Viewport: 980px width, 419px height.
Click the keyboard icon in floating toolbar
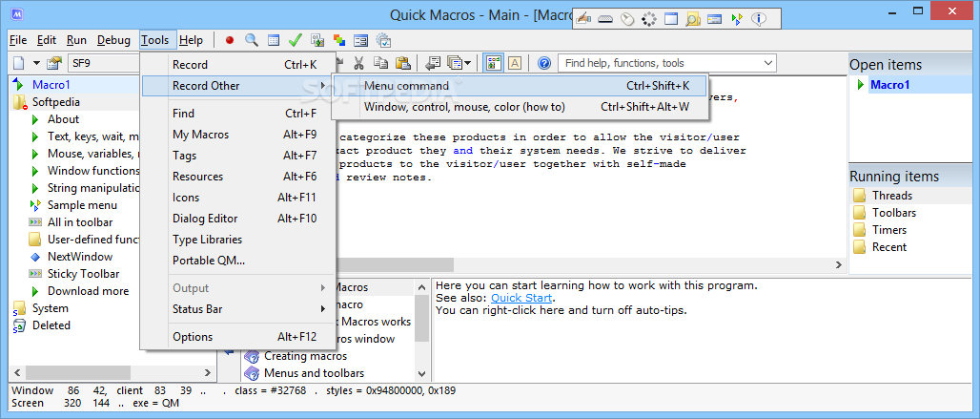[x=605, y=19]
